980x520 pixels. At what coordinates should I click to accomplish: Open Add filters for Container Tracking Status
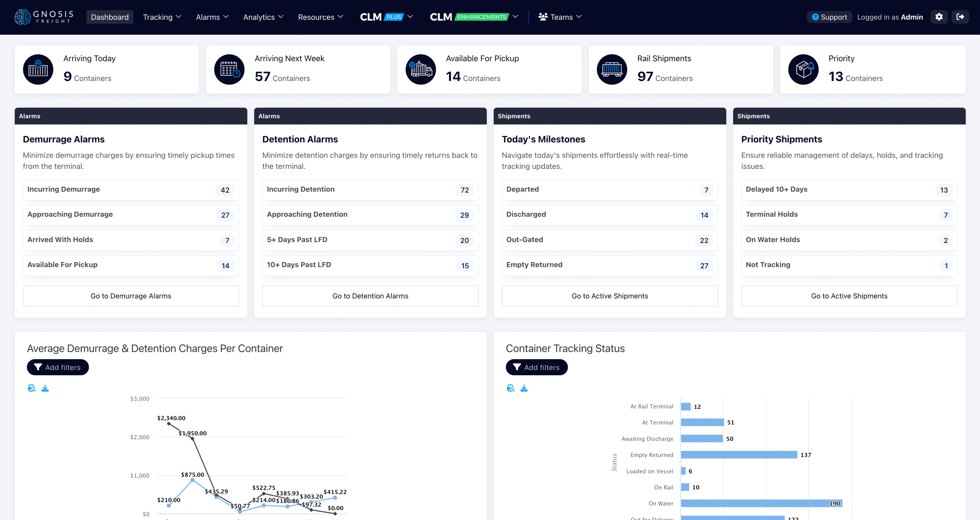tap(536, 367)
